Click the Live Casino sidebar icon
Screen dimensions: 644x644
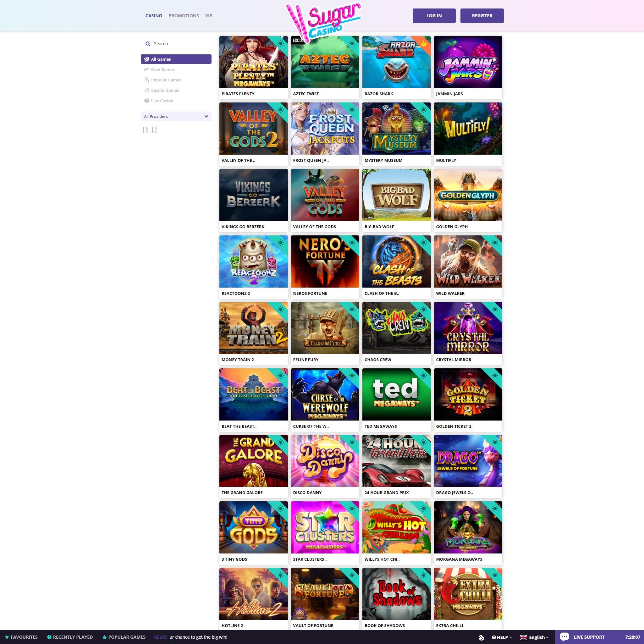(x=147, y=100)
